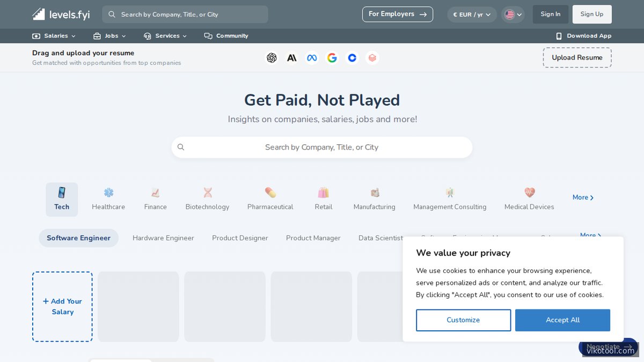Click the Databricks logo icon
This screenshot has height=362, width=644.
(x=372, y=57)
